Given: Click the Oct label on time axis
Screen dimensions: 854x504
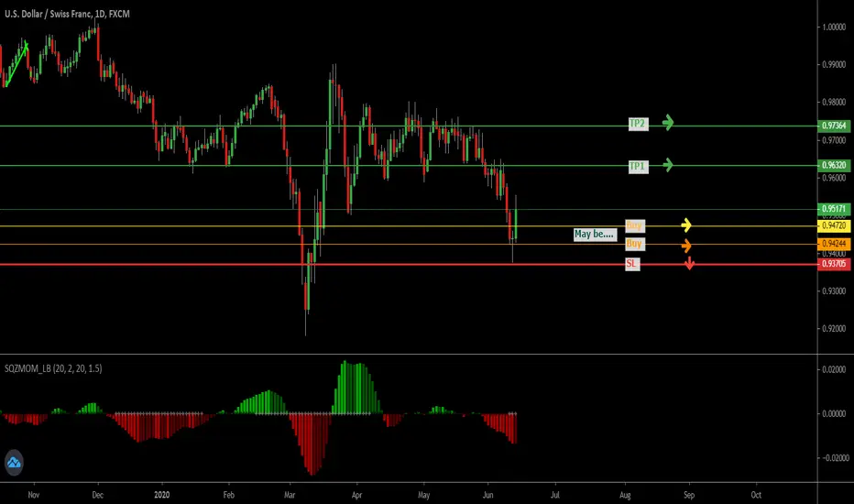Looking at the screenshot, I should (756, 495).
